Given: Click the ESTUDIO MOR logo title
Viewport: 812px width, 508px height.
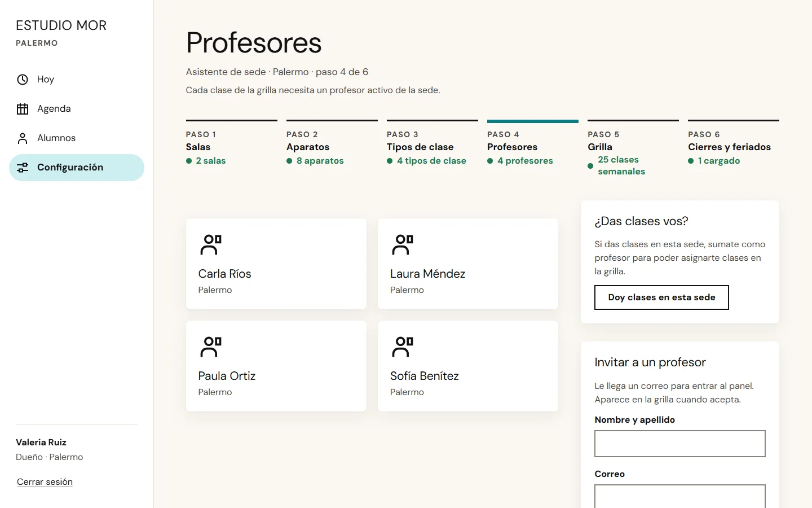Looking at the screenshot, I should [61, 25].
